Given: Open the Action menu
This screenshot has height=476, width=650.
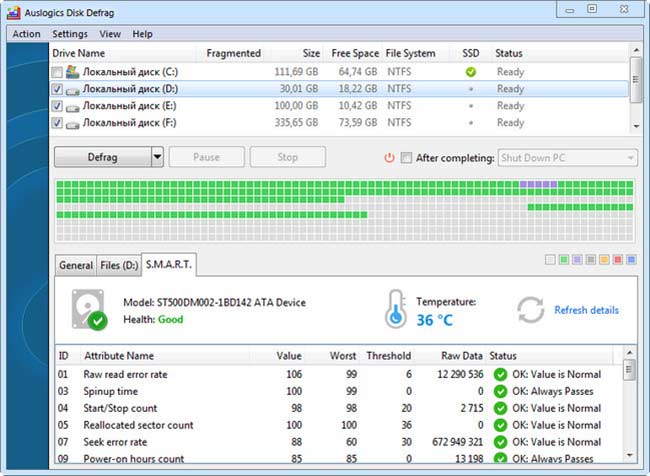Looking at the screenshot, I should (x=26, y=34).
